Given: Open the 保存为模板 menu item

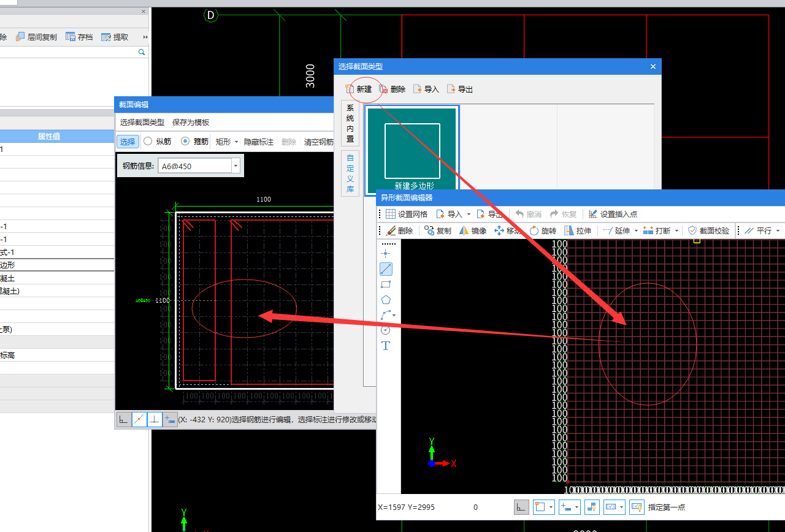Looking at the screenshot, I should coord(191,122).
